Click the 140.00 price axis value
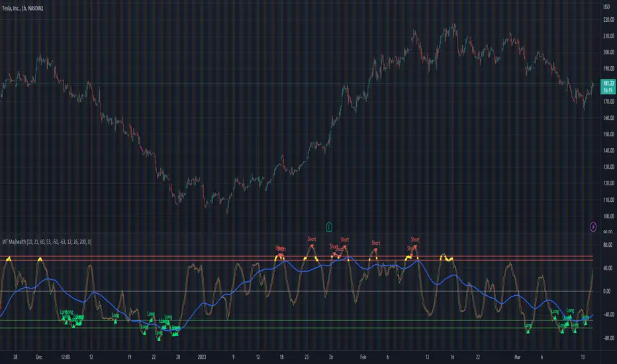This screenshot has height=364, width=617. pyautogui.click(x=609, y=150)
